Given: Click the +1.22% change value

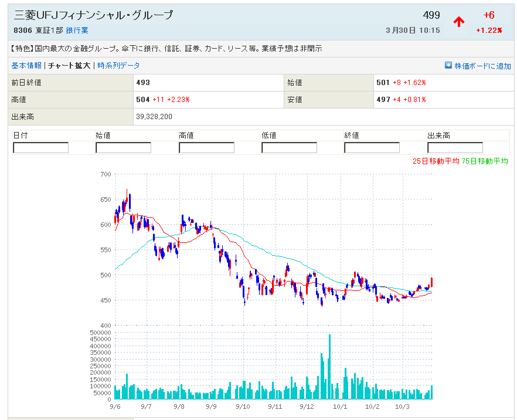Looking at the screenshot, I should click(x=489, y=31).
